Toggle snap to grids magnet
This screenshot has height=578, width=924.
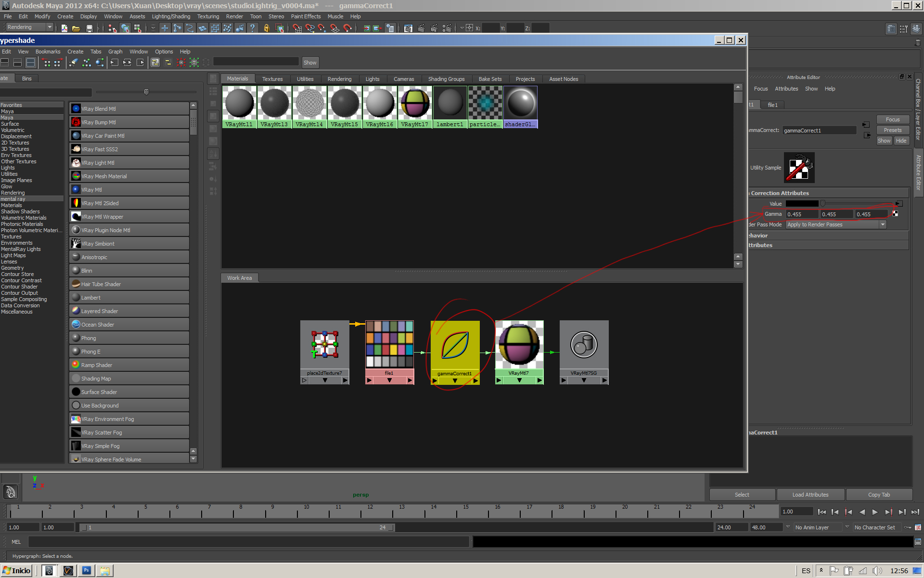[297, 28]
